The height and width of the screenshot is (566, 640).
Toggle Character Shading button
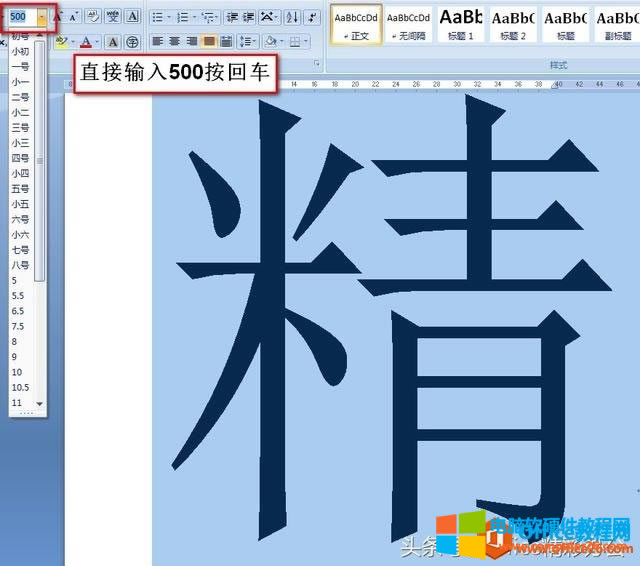tap(113, 42)
